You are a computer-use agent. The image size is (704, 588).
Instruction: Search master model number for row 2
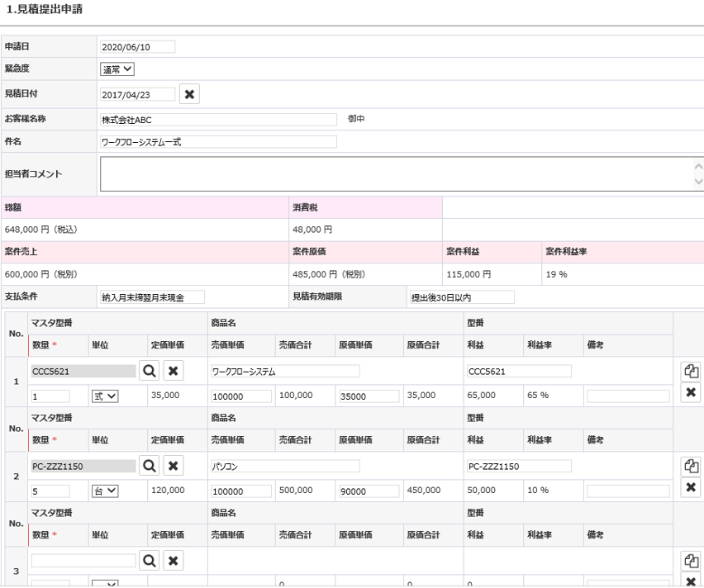click(150, 467)
